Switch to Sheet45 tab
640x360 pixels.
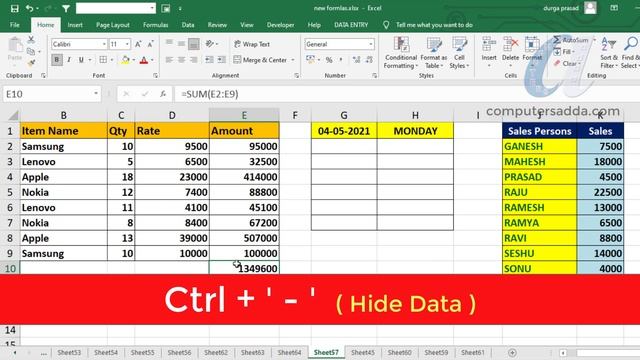point(362,352)
